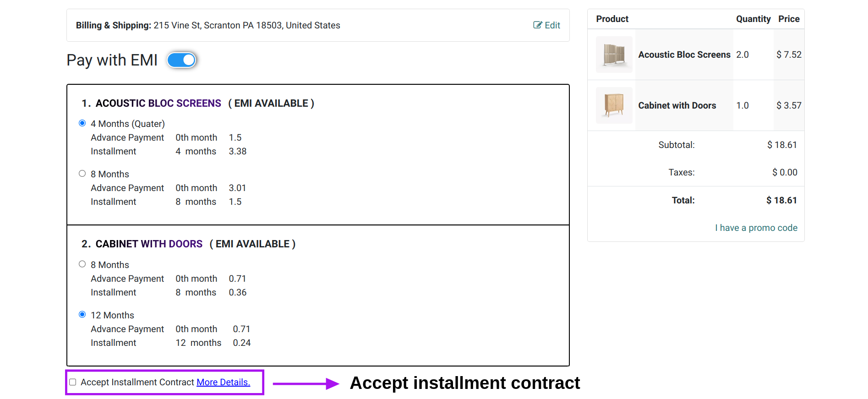Click the Edit billing address link
The width and height of the screenshot is (868, 399).
547,25
